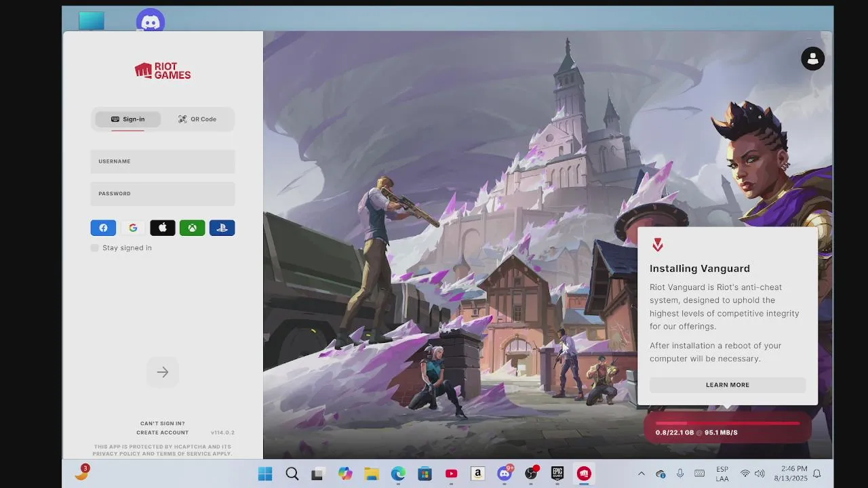868x488 pixels.
Task: Click the microphone tray icon
Action: (x=680, y=474)
